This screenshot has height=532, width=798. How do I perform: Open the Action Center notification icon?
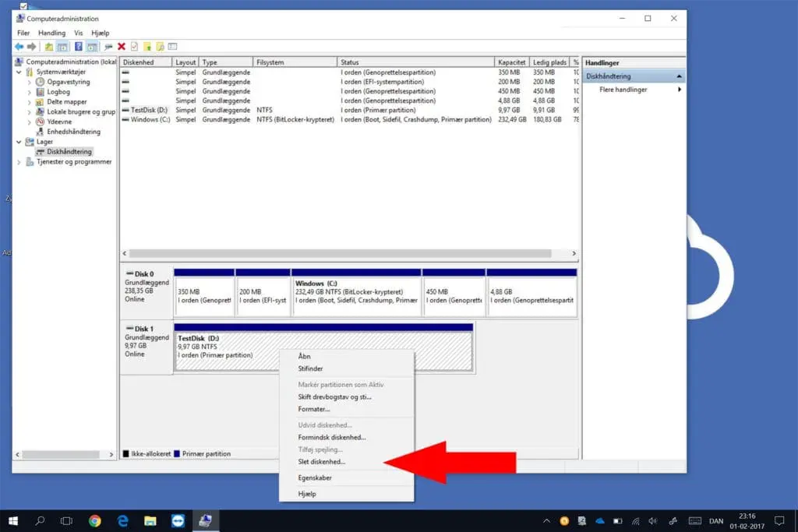[779, 520]
